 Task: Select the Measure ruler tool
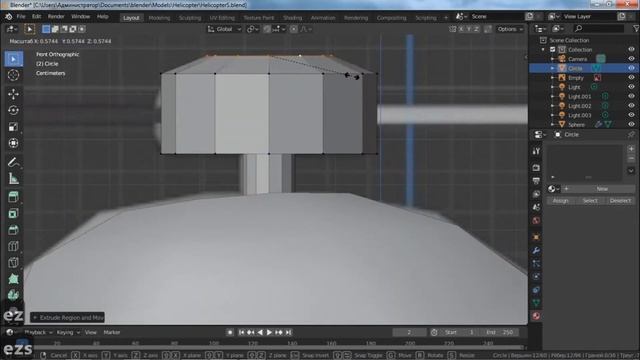[x=13, y=178]
